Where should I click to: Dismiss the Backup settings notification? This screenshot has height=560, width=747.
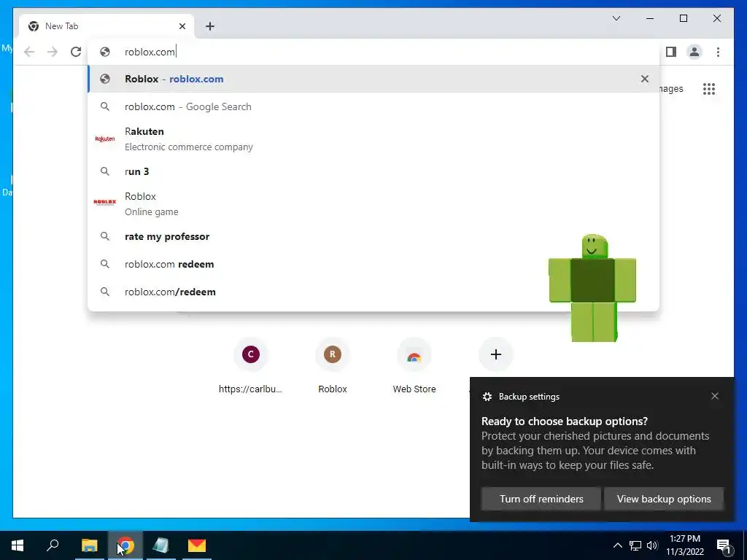715,396
